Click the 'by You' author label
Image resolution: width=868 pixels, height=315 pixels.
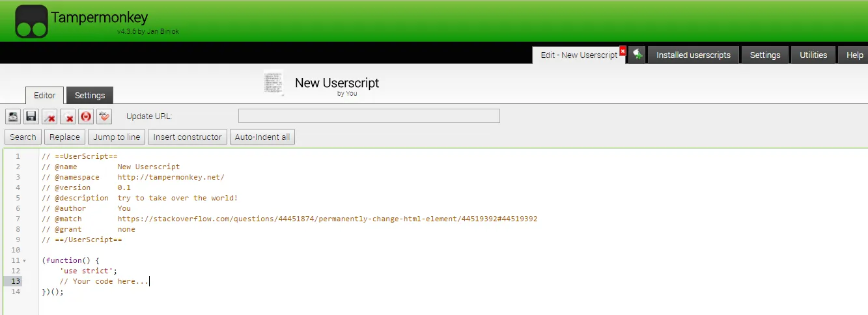click(x=347, y=93)
